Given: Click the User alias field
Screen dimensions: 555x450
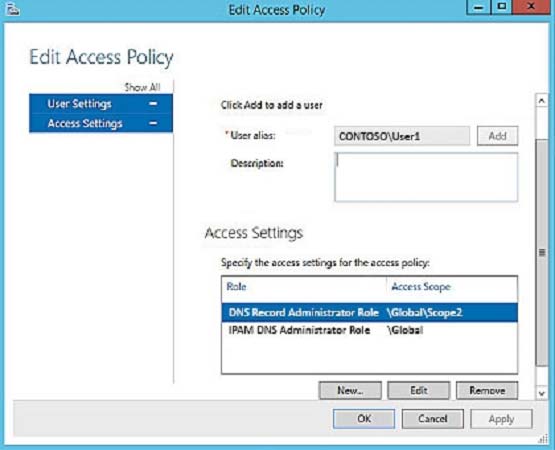Looking at the screenshot, I should click(402, 136).
